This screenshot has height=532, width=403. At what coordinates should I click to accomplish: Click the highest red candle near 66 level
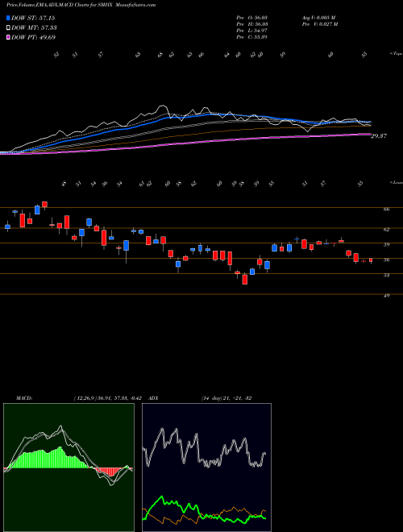coord(45,204)
